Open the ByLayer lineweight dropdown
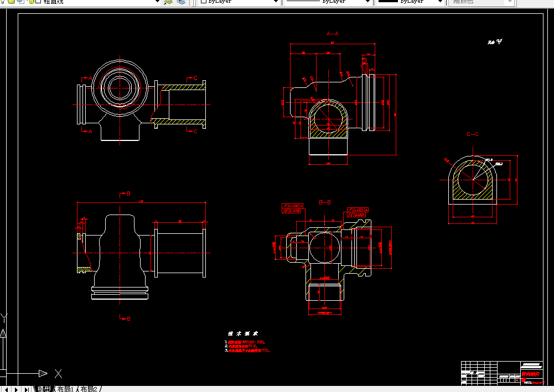 point(440,2)
